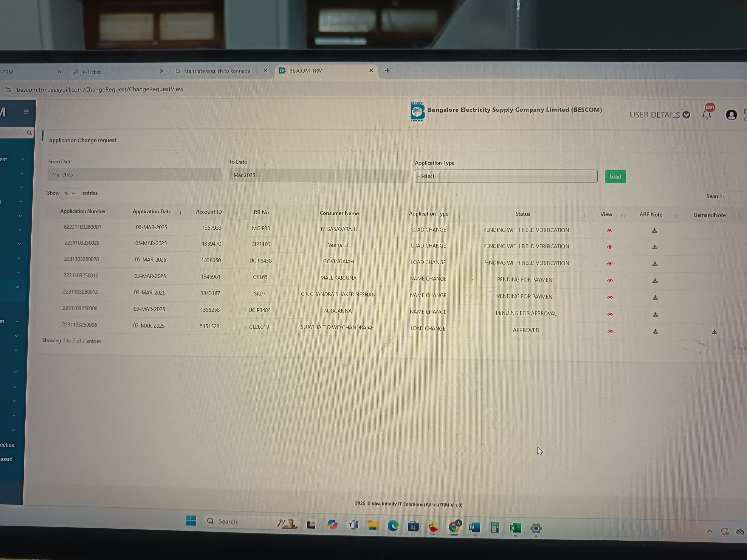Image resolution: width=747 pixels, height=560 pixels.
Task: Sort by Status column arrows
Action: pos(586,215)
